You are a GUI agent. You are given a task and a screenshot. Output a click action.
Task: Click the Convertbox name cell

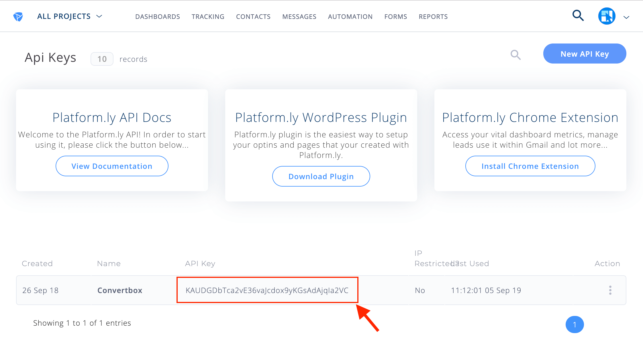click(120, 290)
